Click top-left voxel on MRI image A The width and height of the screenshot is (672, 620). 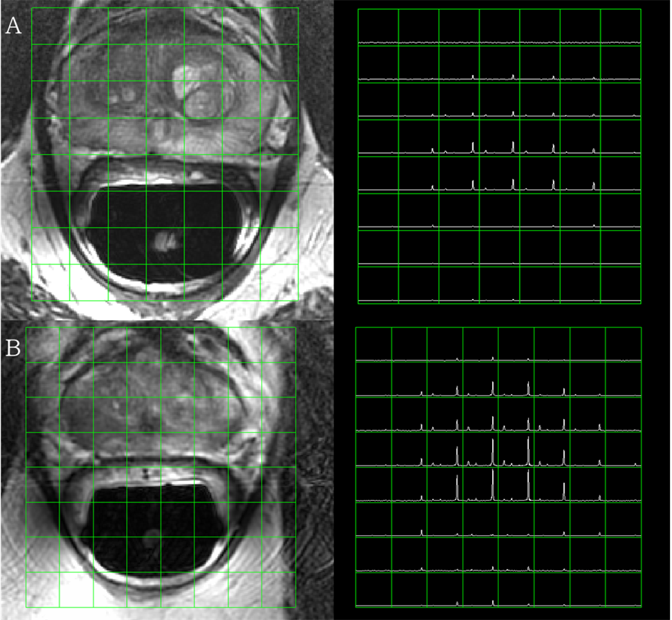click(x=50, y=26)
